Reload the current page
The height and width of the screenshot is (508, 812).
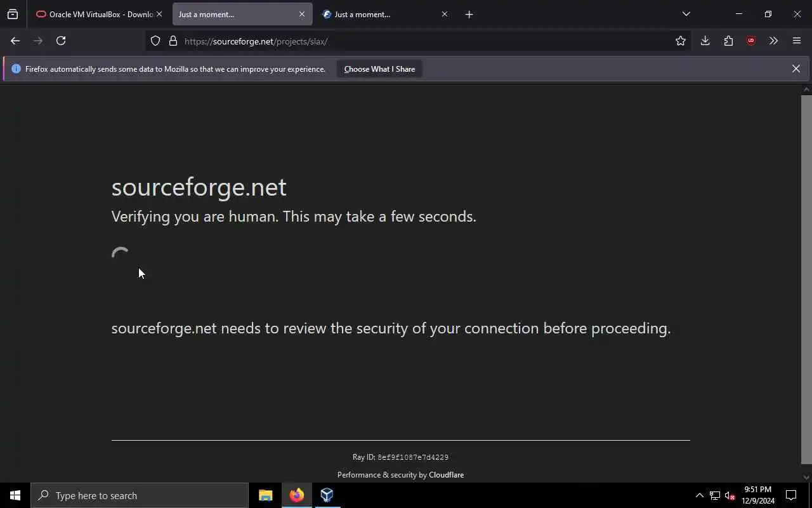coord(61,41)
